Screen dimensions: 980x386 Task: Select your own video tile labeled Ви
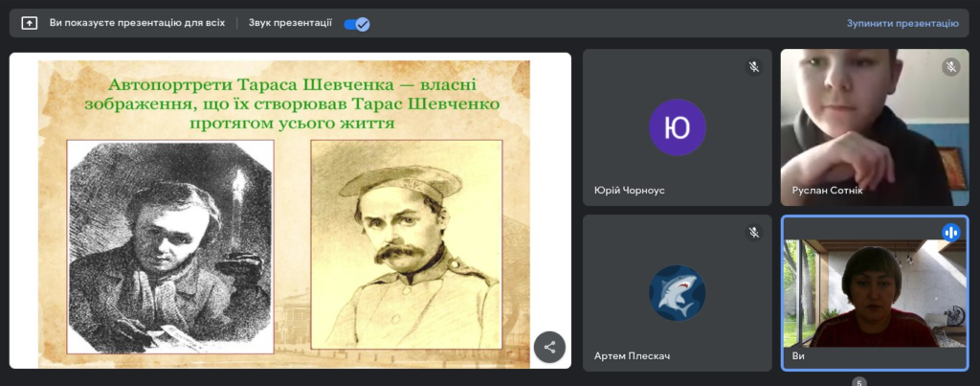(875, 293)
